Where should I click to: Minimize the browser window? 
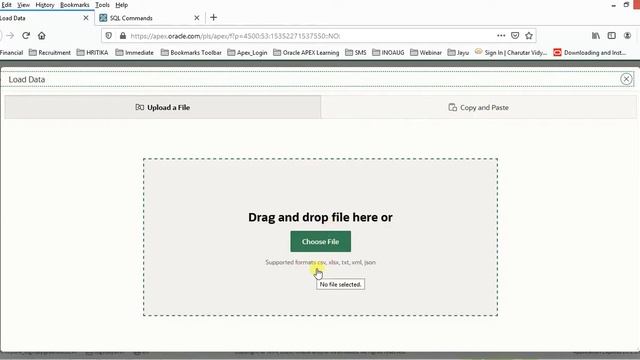click(x=613, y=5)
